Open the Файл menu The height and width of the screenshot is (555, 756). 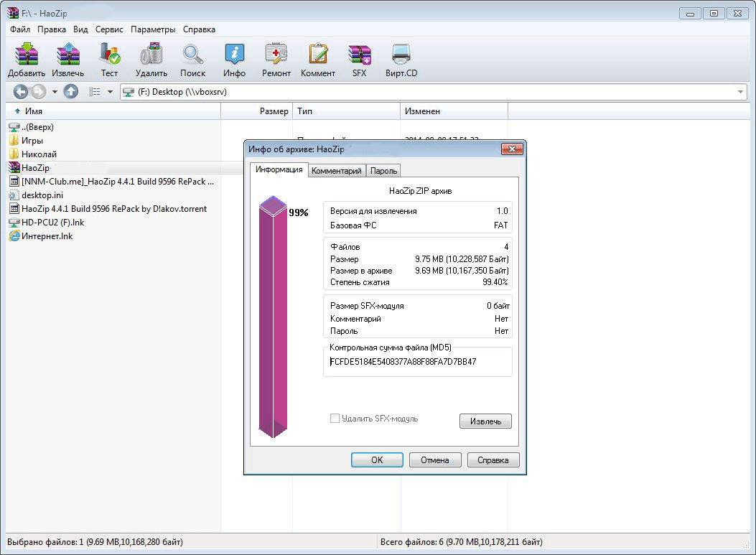click(x=20, y=29)
